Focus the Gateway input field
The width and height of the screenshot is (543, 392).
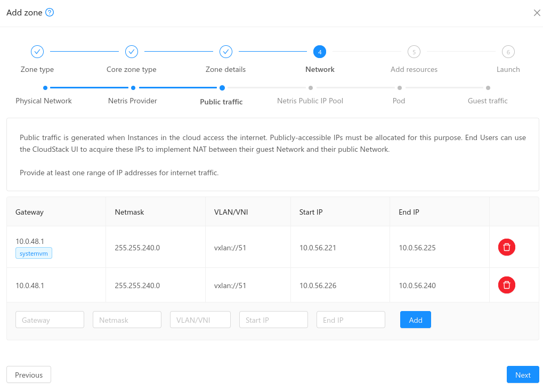(x=50, y=320)
